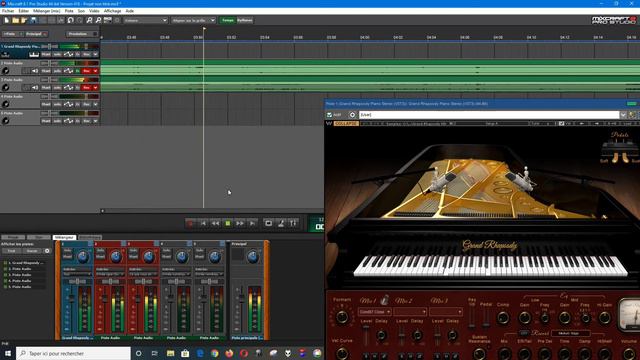Open File Explorer from the taskbar
The image size is (640, 360).
click(171, 353)
